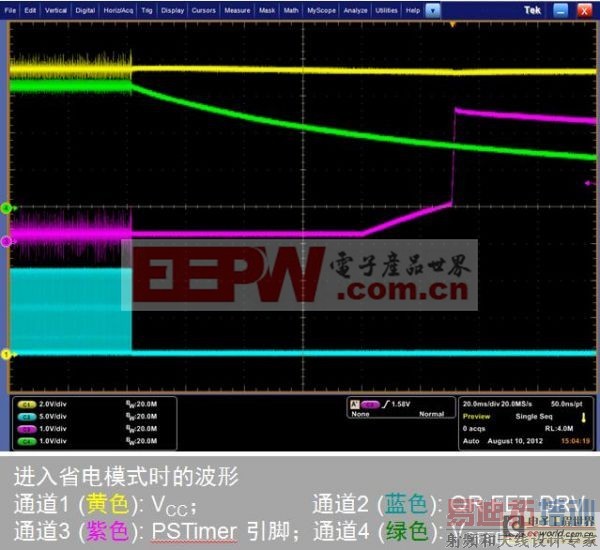Image resolution: width=600 pixels, height=550 pixels.
Task: Open the Measure menu
Action: pos(237,10)
